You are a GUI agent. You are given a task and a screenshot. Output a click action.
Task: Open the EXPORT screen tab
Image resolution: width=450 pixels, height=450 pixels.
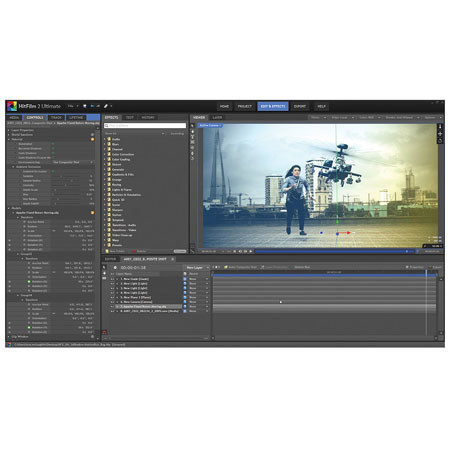coord(300,106)
